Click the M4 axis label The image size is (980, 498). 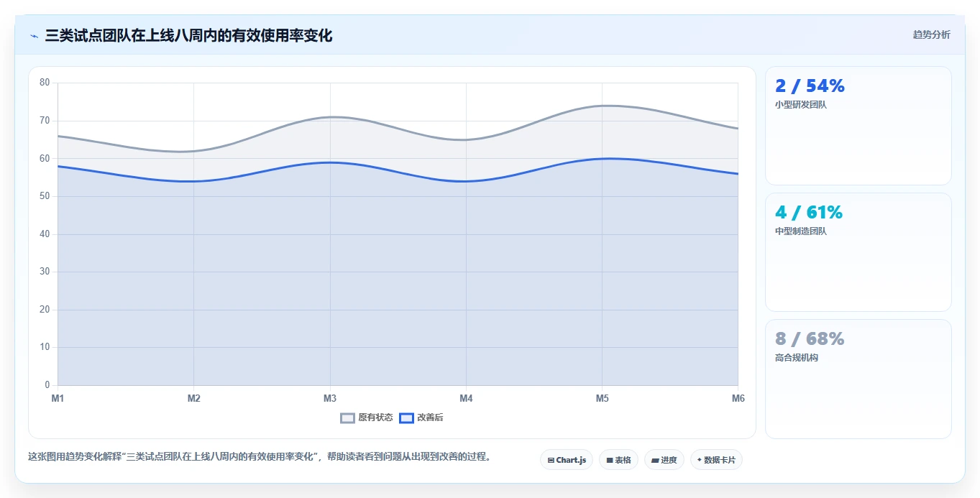(466, 398)
